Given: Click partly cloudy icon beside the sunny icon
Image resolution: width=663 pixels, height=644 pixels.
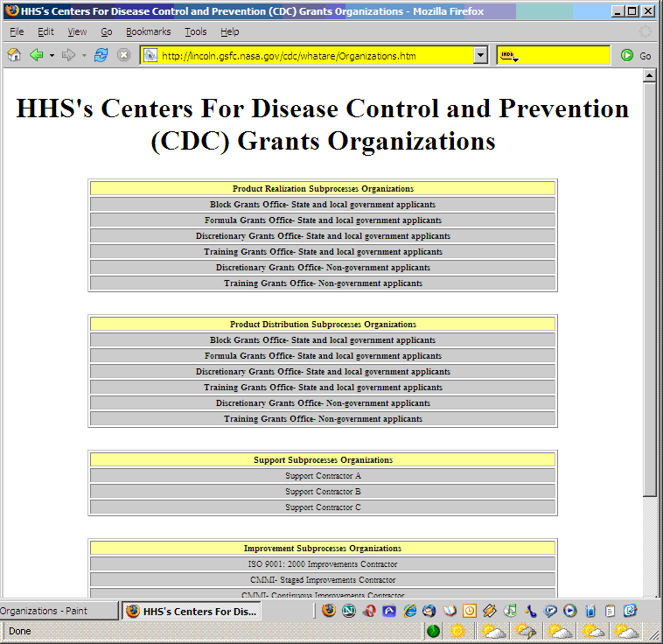Looking at the screenshot, I should pos(492,631).
